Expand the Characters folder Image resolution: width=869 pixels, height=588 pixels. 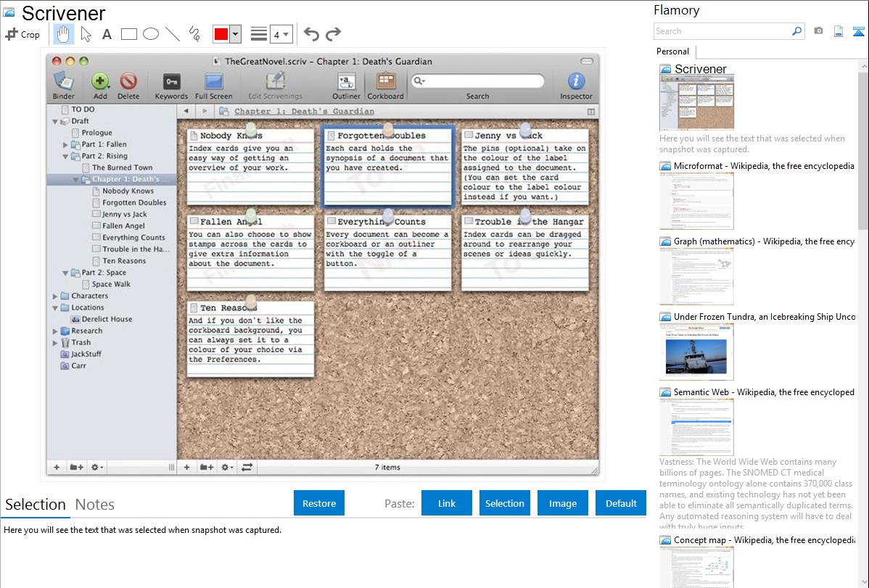55,296
